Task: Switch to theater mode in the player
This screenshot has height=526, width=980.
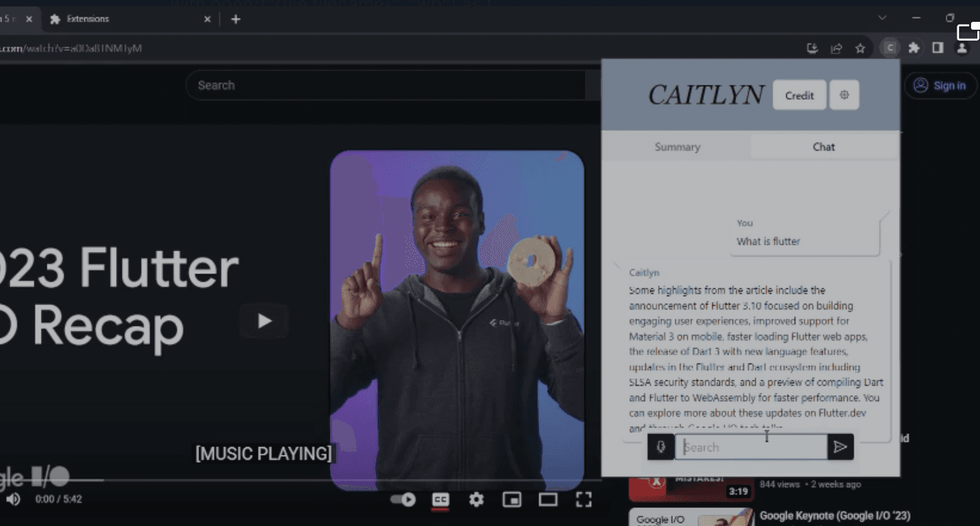Action: [x=548, y=499]
